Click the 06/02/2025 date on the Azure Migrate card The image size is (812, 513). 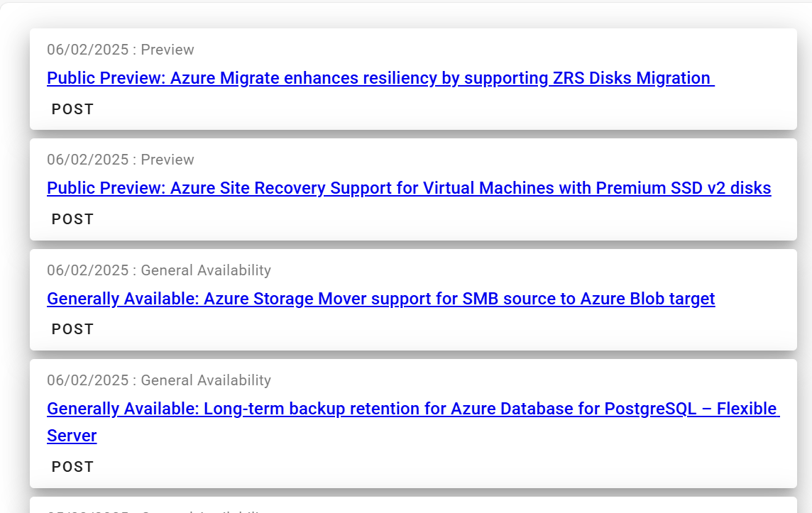pos(87,50)
